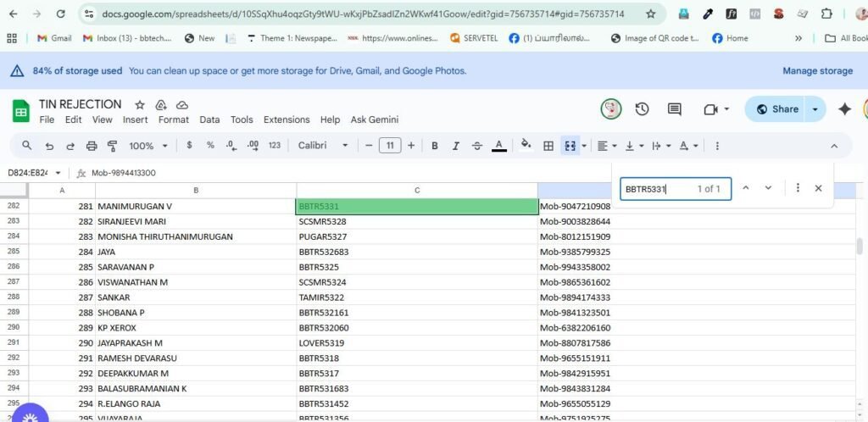Click the print icon in toolbar
Viewport: 868px width, 422px height.
[x=92, y=146]
